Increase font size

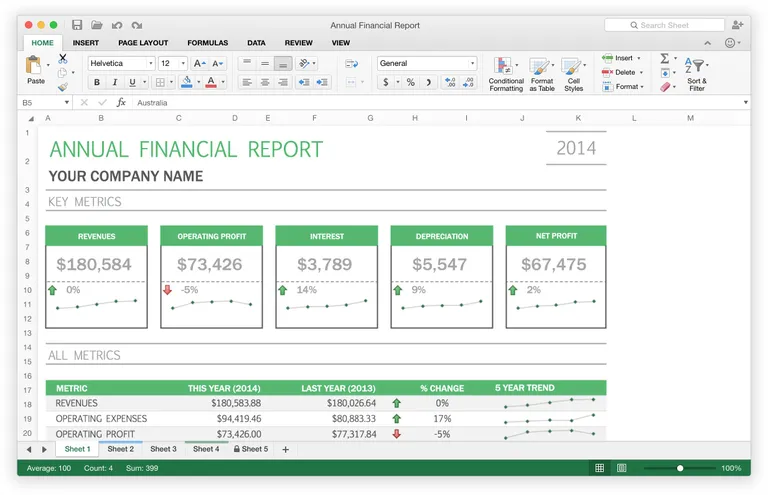(x=199, y=63)
